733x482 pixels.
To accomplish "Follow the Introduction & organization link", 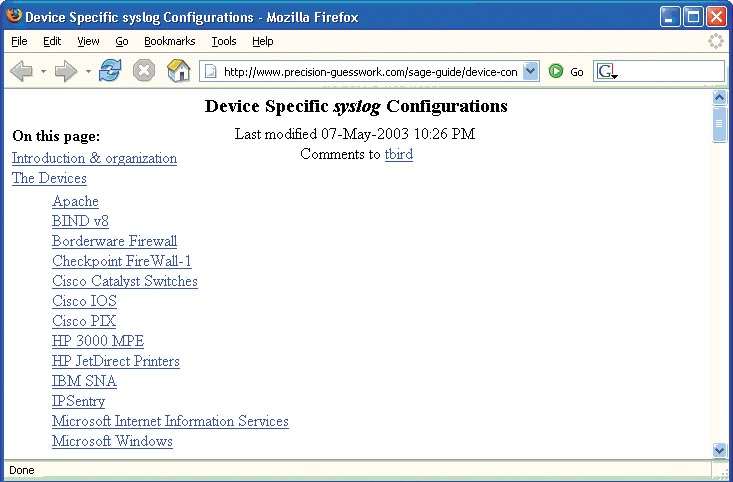I will pos(94,158).
